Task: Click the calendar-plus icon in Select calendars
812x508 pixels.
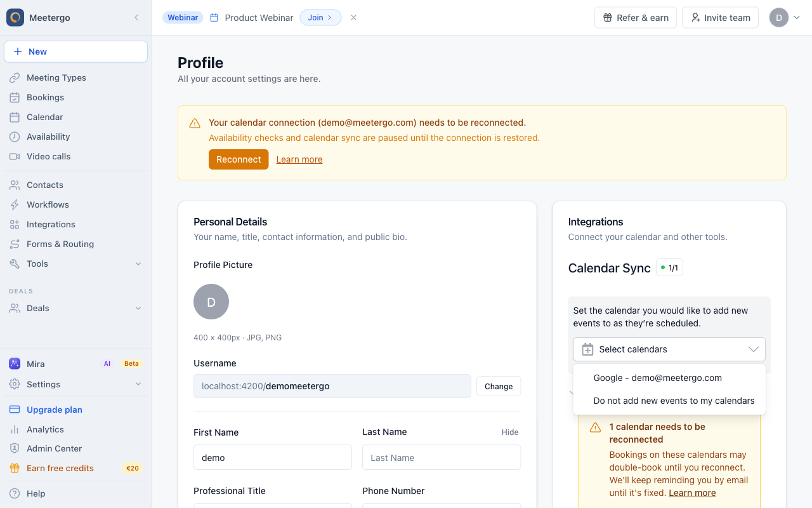Action: point(587,349)
